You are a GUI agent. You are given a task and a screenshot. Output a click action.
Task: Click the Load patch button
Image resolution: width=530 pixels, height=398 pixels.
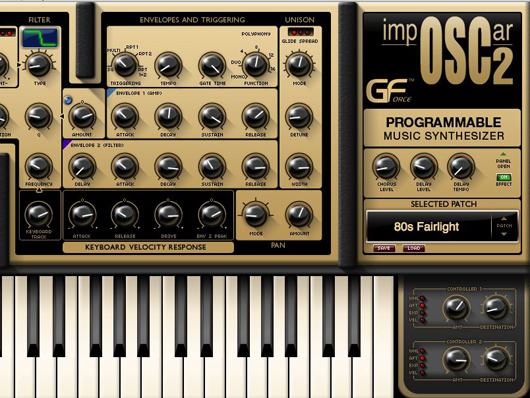[x=414, y=248]
